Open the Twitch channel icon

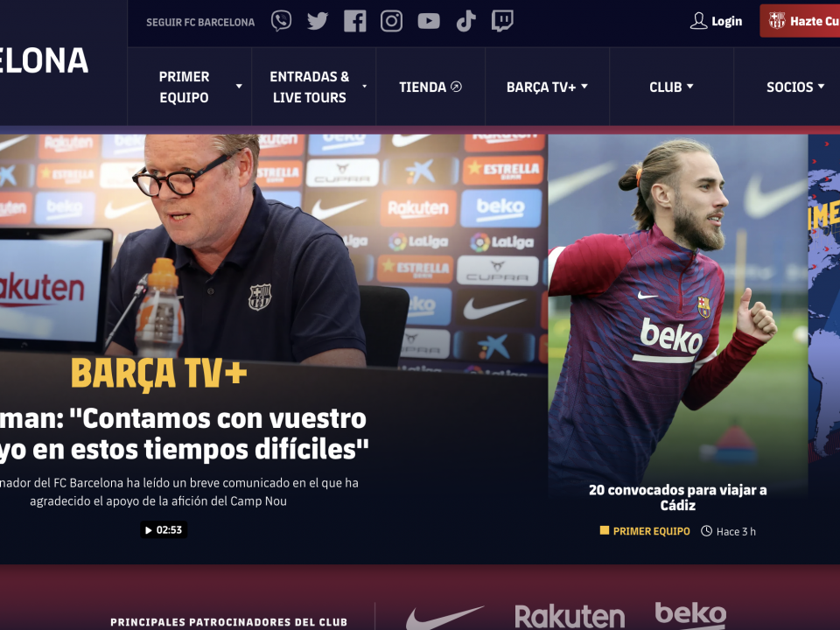tap(502, 21)
